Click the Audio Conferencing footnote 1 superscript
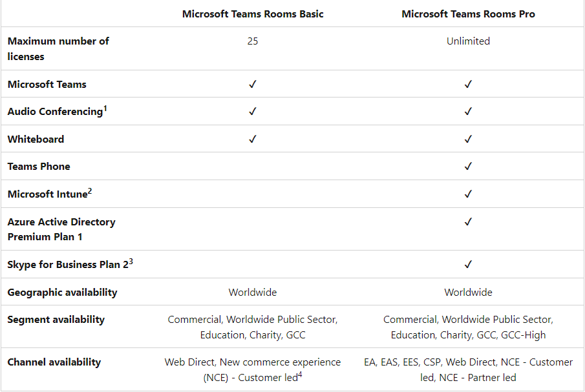 coord(105,108)
